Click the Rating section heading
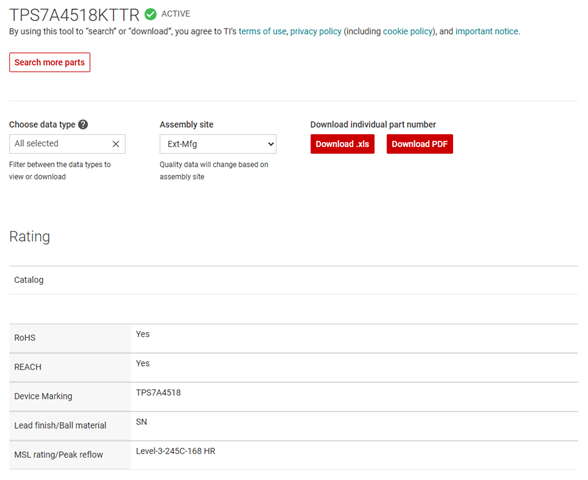This screenshot has width=588, height=480. [x=30, y=237]
